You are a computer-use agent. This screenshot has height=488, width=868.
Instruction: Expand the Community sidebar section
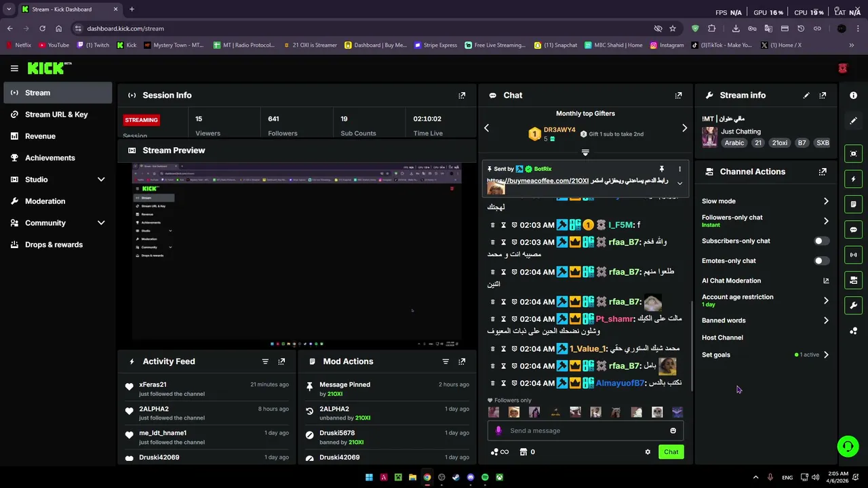(101, 223)
